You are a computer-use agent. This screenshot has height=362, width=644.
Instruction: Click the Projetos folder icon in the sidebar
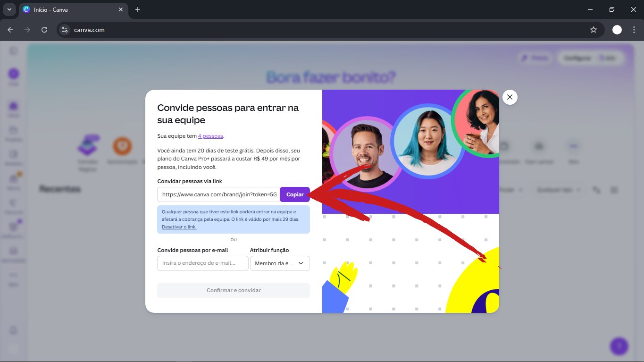coord(14,131)
